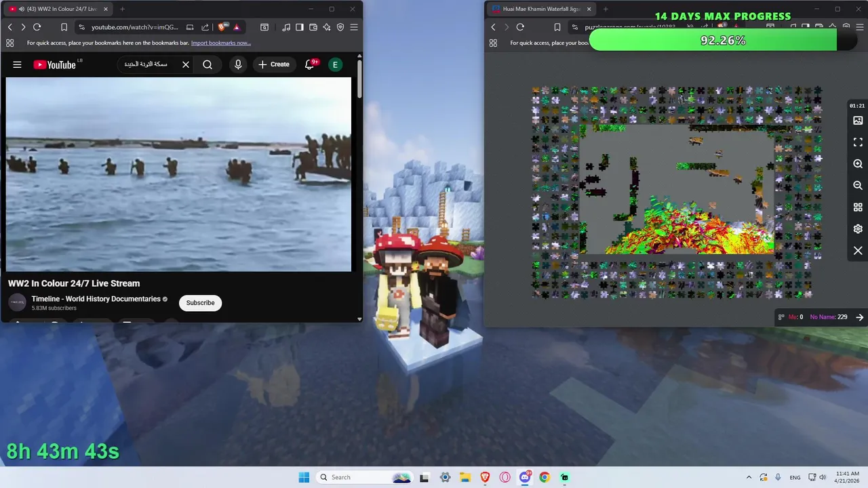This screenshot has width=868, height=488.
Task: Open puzzle settings gear
Action: (x=858, y=229)
